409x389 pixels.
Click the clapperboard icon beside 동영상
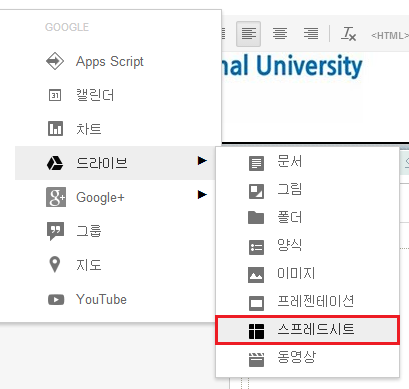(256, 359)
